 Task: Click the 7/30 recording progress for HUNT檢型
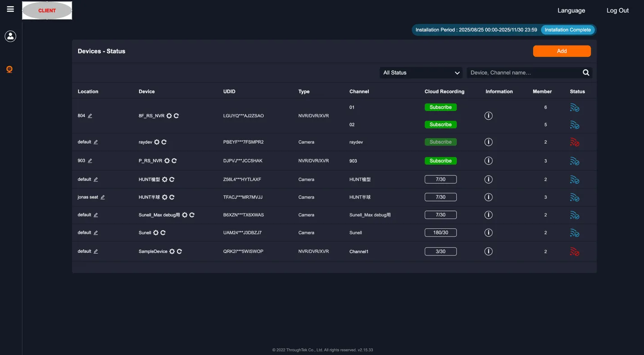pyautogui.click(x=440, y=179)
